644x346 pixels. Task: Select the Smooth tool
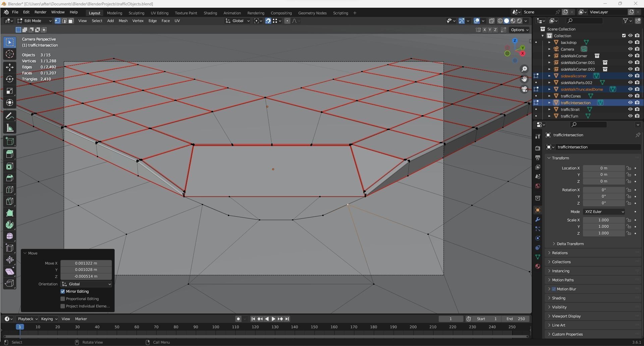coord(10,236)
